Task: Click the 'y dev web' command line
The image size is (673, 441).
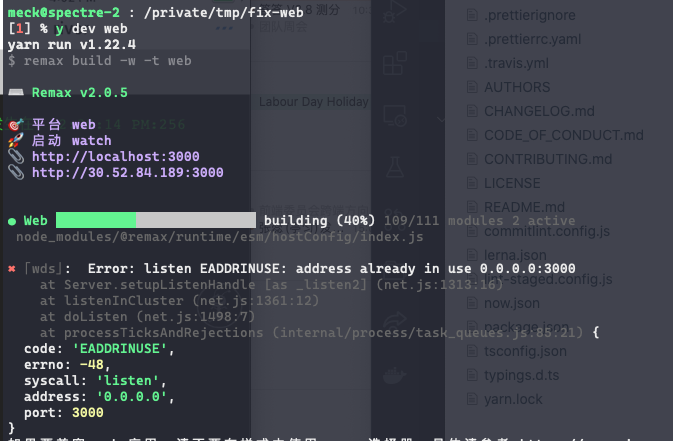Action: [91, 29]
